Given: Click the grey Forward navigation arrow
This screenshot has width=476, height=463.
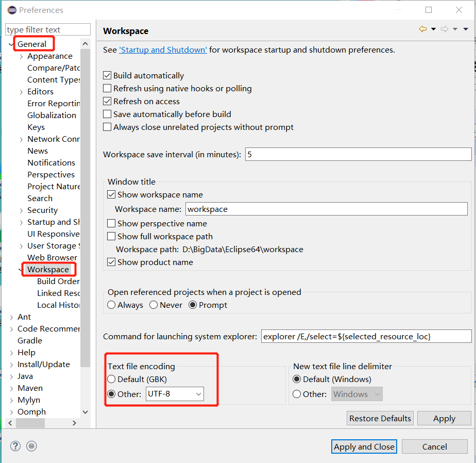Looking at the screenshot, I should click(x=444, y=29).
